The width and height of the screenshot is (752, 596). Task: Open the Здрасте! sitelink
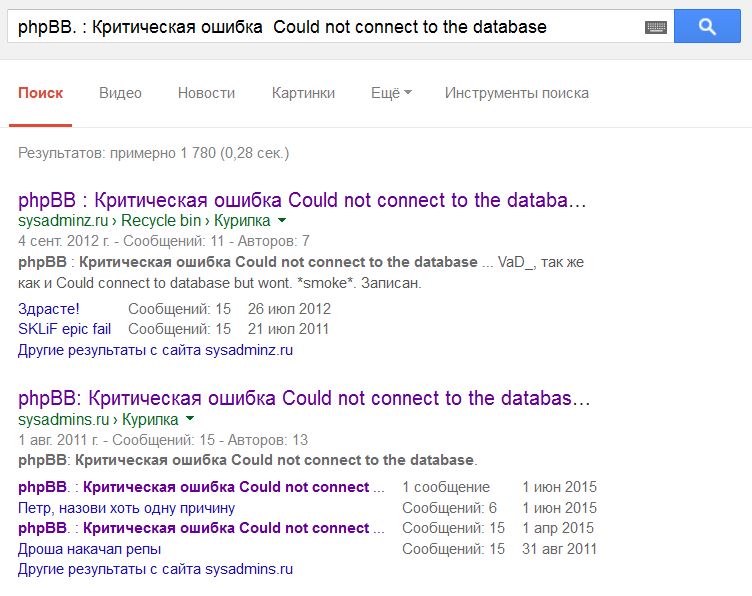point(48,309)
